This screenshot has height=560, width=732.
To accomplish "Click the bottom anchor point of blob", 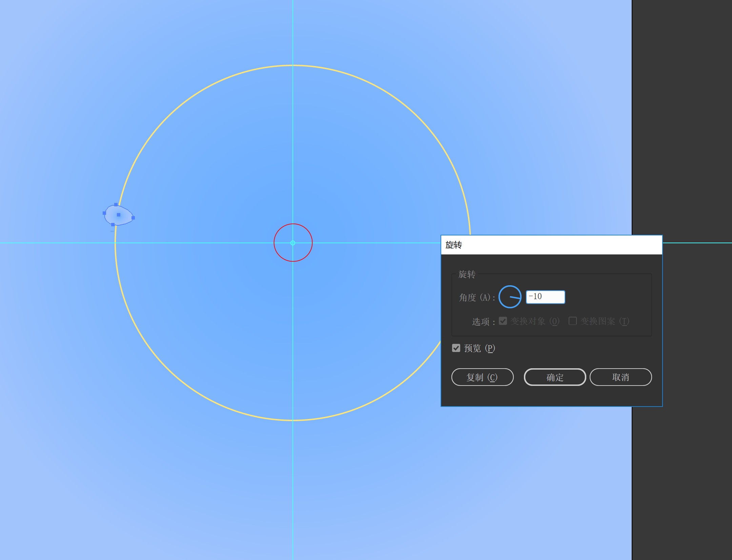I will (x=113, y=225).
